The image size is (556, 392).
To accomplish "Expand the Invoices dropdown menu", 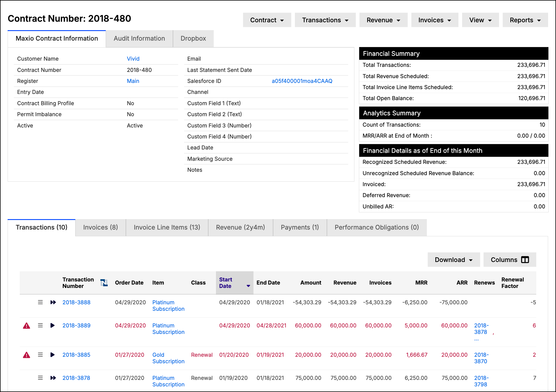I will tap(434, 20).
